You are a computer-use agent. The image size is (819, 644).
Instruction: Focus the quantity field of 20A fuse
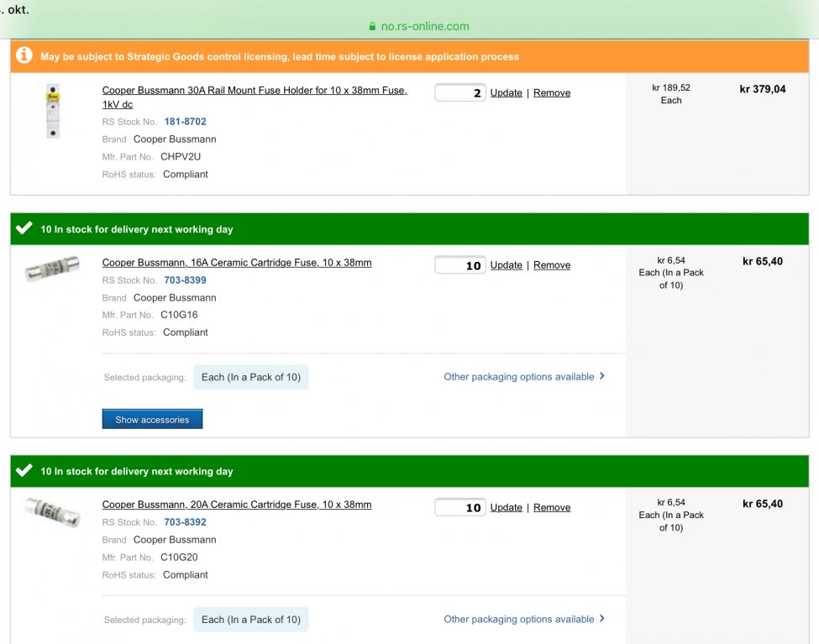pyautogui.click(x=459, y=507)
